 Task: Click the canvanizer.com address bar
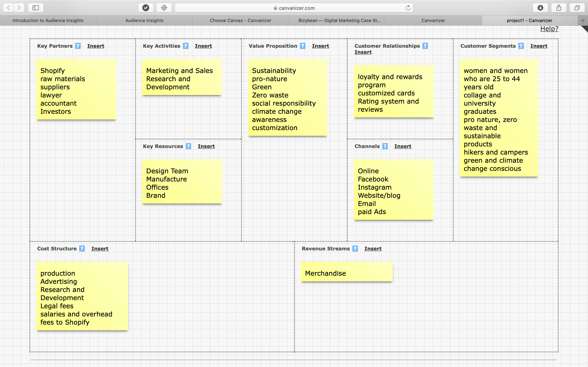coord(294,8)
